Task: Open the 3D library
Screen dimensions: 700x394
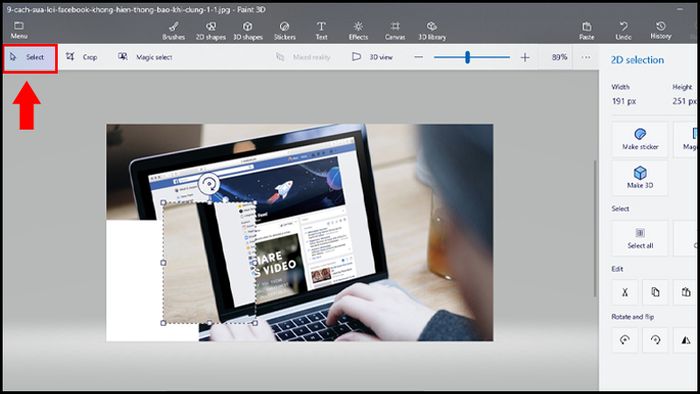Action: [432, 31]
